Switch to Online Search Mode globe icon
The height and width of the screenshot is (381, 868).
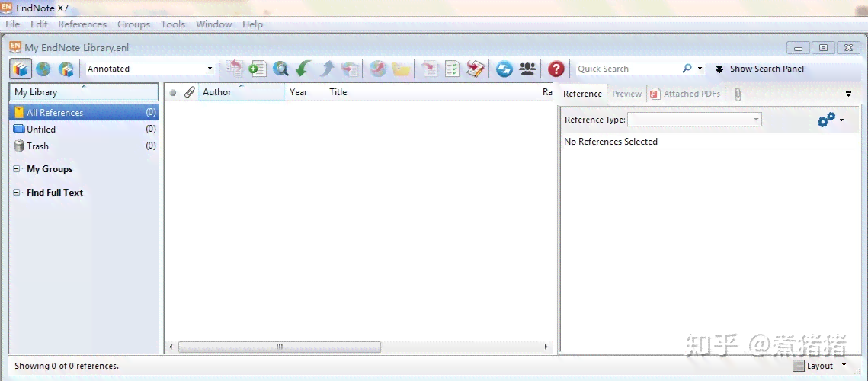point(43,69)
